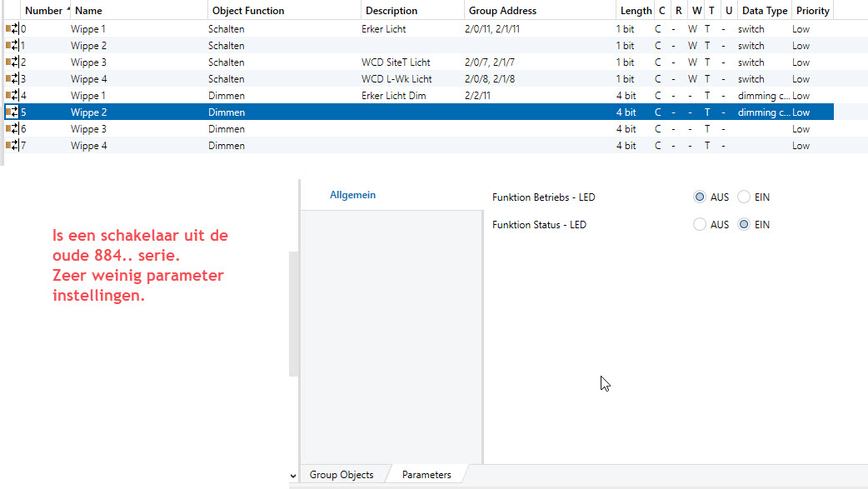Sort list by Number column header
Screen dimensions: 868x489
(43, 11)
